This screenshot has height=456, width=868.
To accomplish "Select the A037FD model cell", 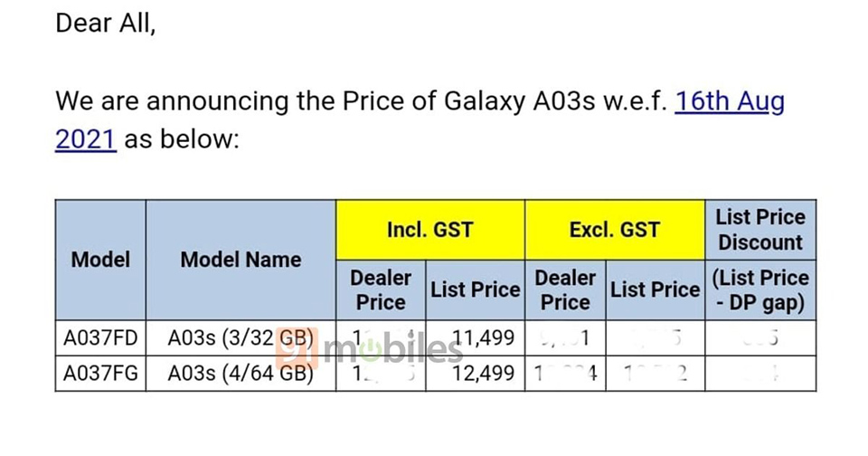I will tap(100, 337).
